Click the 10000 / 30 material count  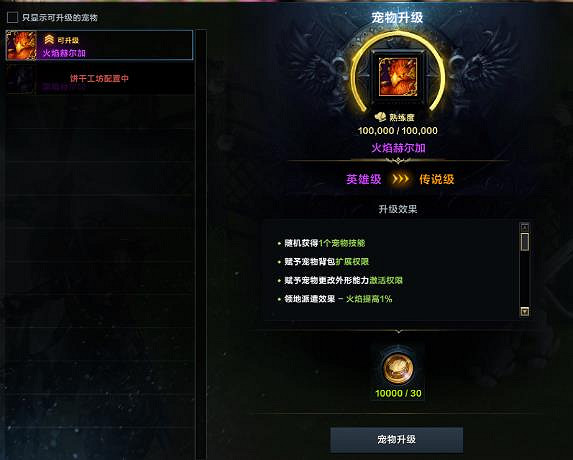point(398,394)
